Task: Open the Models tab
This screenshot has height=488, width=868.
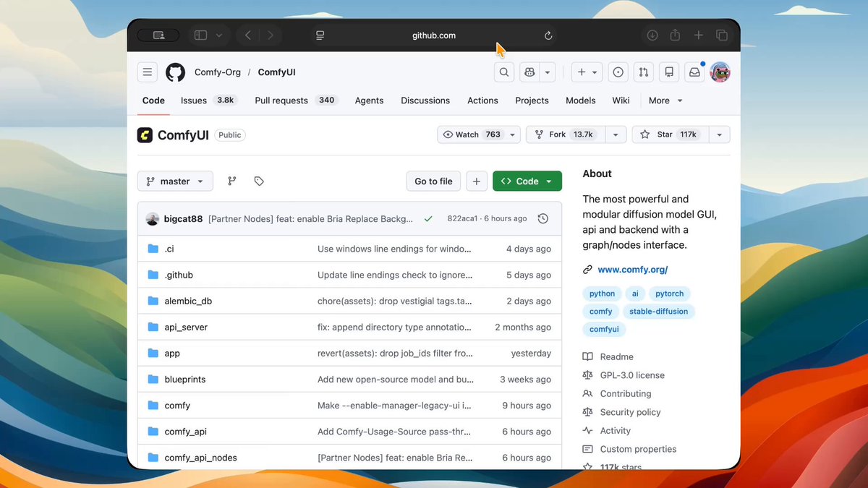Action: coord(580,100)
